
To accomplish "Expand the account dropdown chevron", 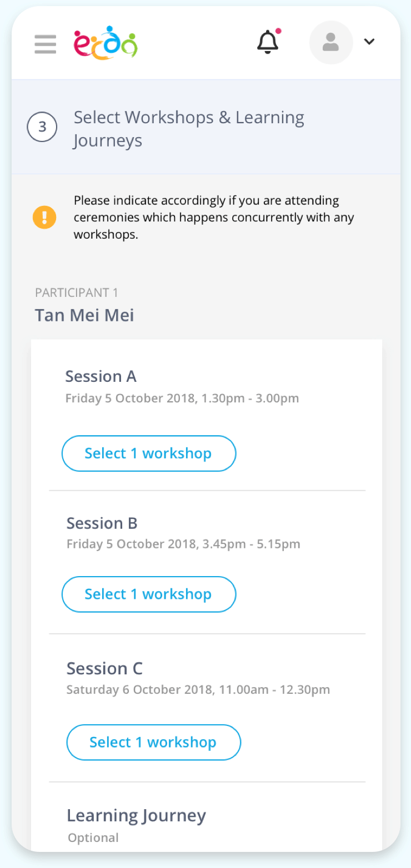I will [369, 42].
